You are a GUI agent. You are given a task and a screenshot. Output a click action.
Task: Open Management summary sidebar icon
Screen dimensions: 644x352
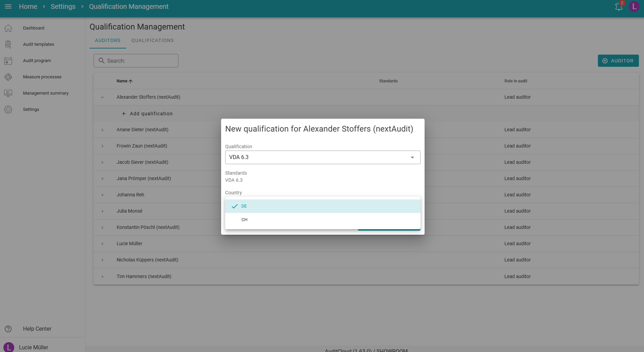click(x=8, y=93)
